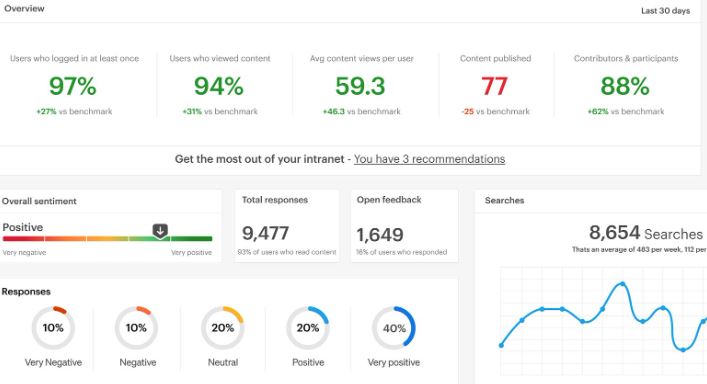
Task: Click the 10% Very Negative donut chart
Action: coord(53,328)
